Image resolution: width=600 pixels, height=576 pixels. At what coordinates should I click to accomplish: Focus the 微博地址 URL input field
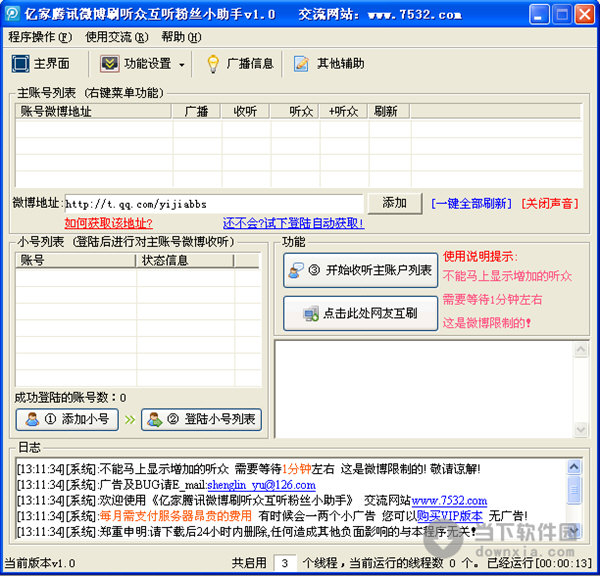click(x=214, y=204)
